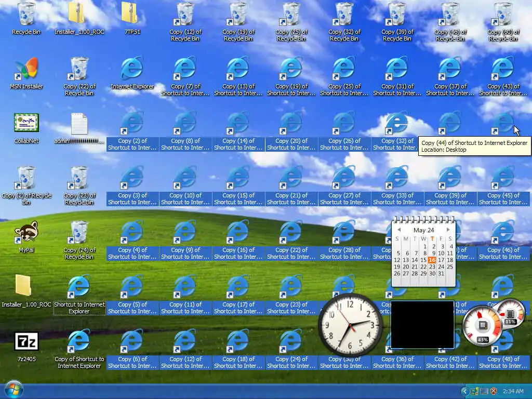
Task: Select Copy (14) of Shortcut to Internet Explorer
Action: pyautogui.click(x=238, y=131)
